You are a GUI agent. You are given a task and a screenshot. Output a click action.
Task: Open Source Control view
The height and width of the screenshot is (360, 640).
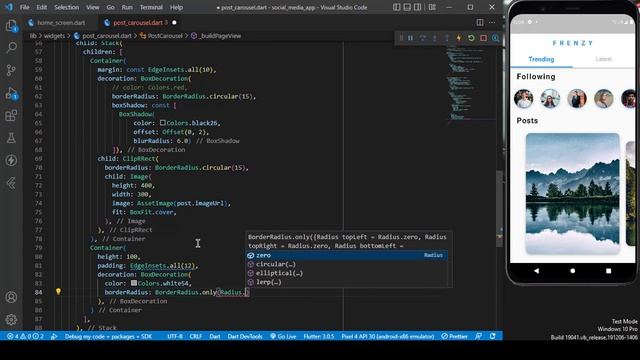pos(11,70)
